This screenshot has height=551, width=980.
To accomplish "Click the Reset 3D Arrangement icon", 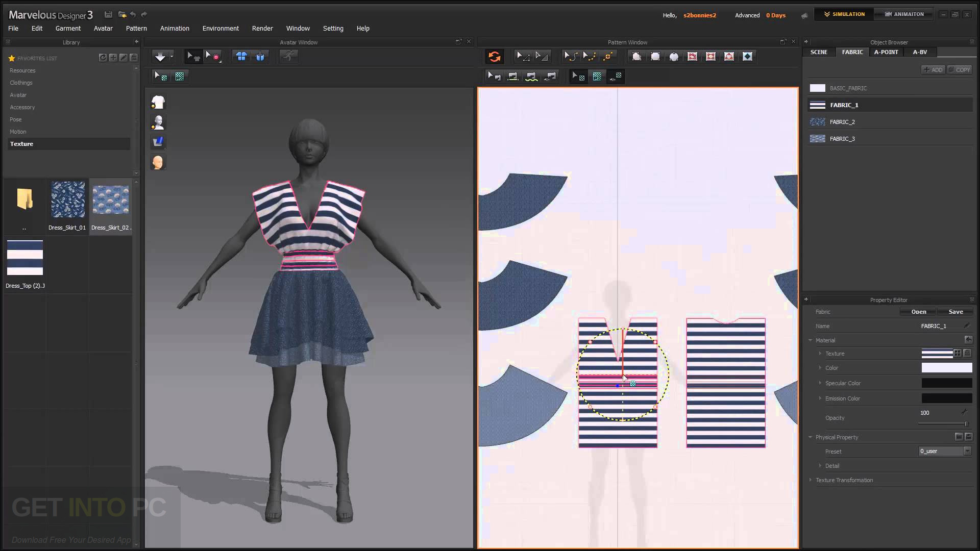I will [260, 57].
